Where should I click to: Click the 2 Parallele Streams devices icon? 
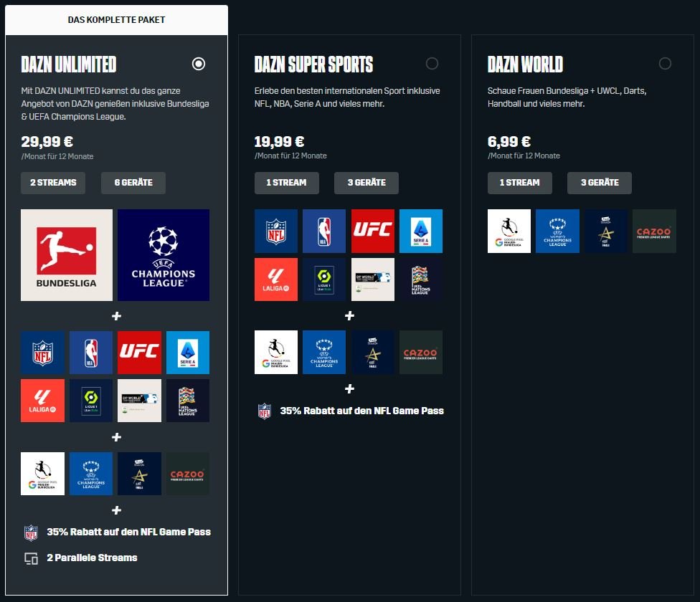point(31,558)
